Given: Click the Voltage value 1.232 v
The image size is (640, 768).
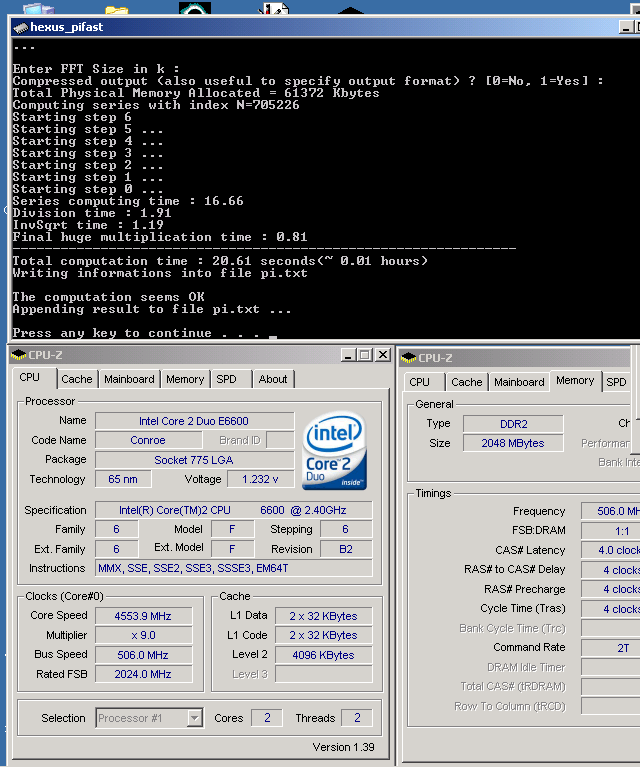Looking at the screenshot, I should click(261, 479).
